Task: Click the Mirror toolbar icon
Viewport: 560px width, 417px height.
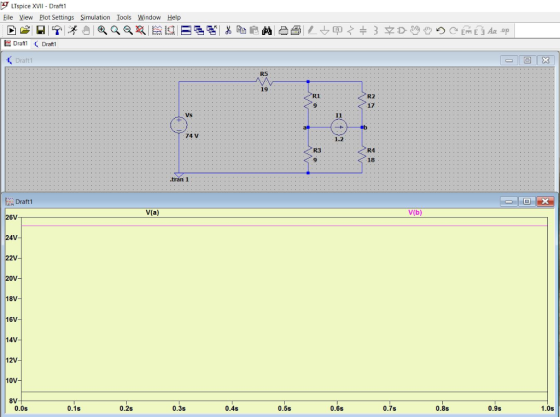Action: (479, 31)
